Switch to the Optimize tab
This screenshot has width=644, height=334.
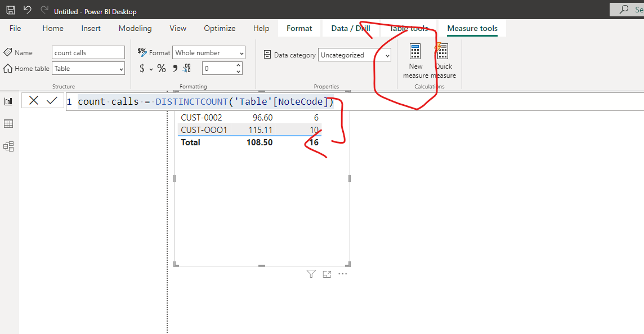pyautogui.click(x=220, y=28)
